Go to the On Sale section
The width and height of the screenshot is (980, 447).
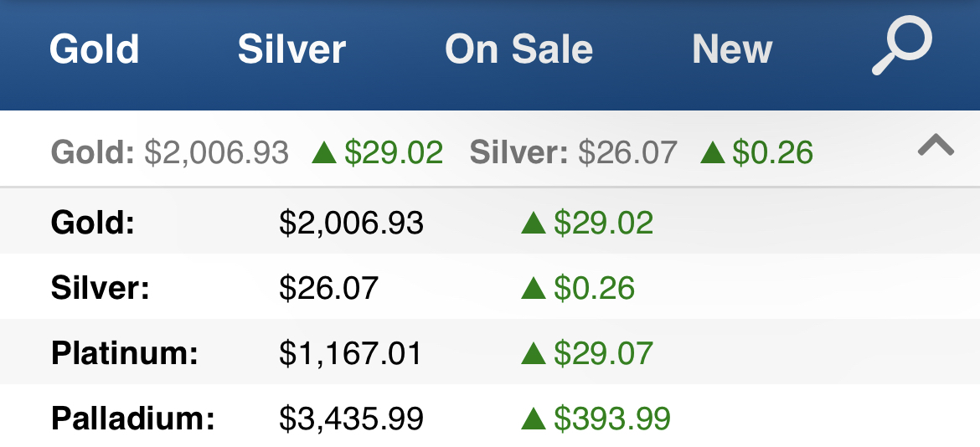pyautogui.click(x=518, y=49)
